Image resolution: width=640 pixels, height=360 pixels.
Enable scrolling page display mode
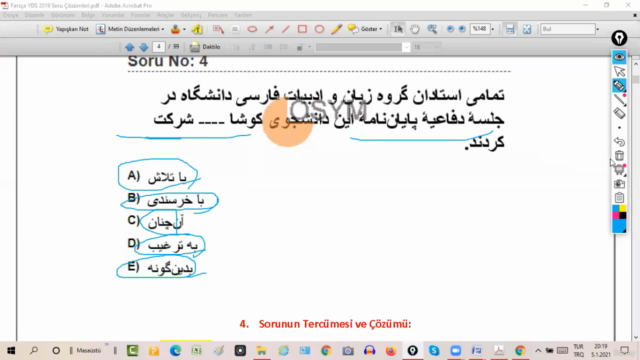click(510, 29)
